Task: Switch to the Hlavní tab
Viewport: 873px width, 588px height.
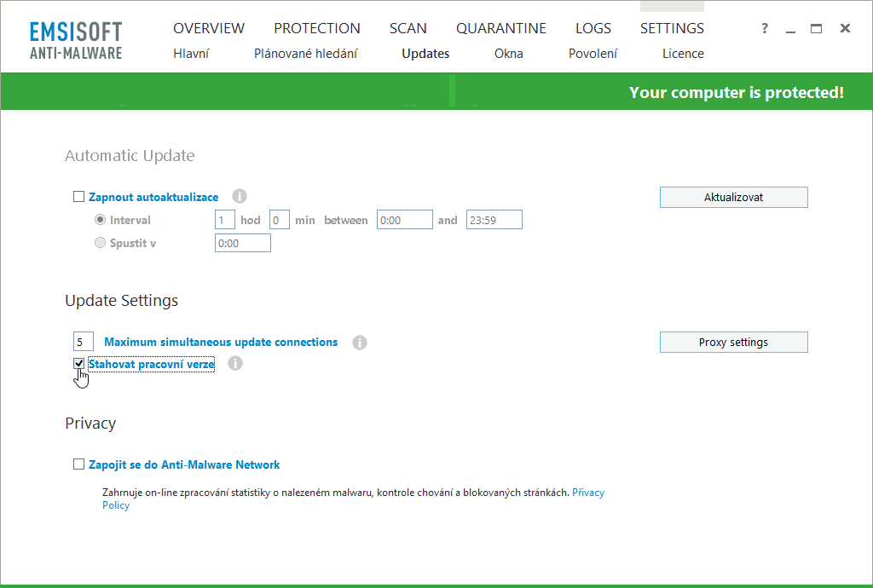Action: 191,54
